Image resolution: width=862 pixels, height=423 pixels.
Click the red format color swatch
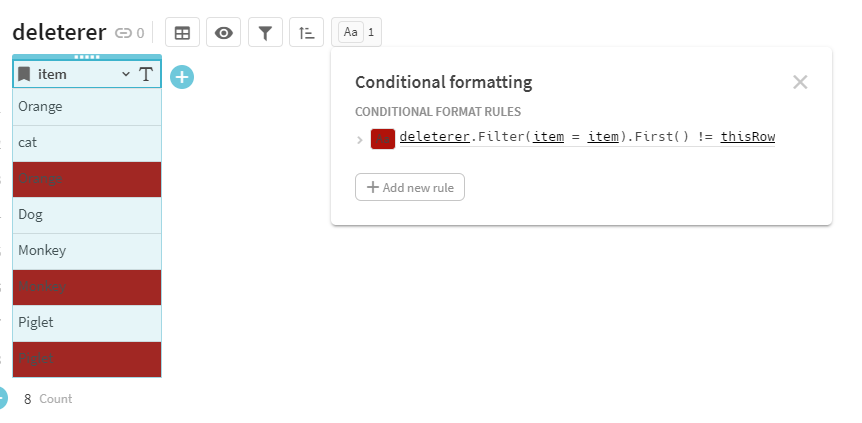382,139
